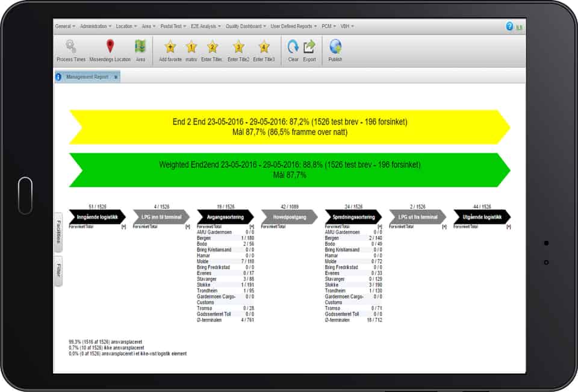The image size is (578, 392).
Task: Click the Inngående logistikk arrow
Action: [98, 217]
